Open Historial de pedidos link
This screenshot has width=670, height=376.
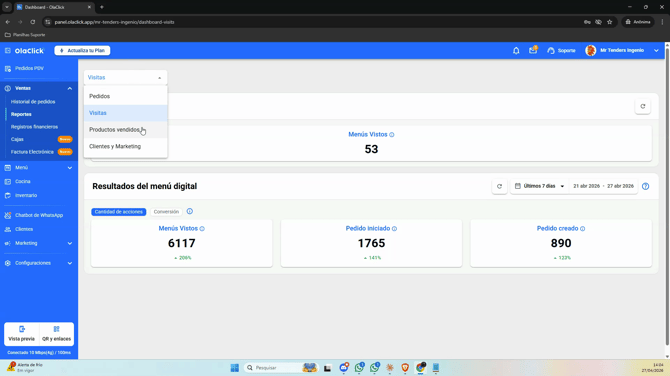pos(33,102)
